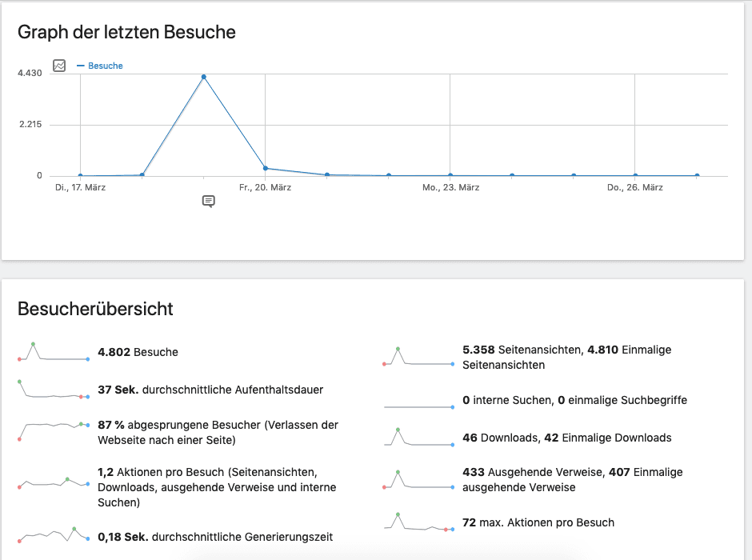Click the 0 interne Suchen metric text
This screenshot has height=560, width=752.
click(574, 400)
